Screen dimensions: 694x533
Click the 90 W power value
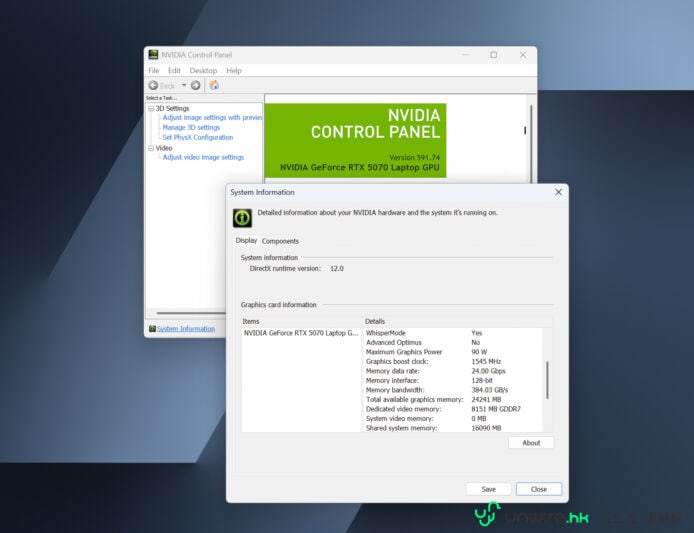point(479,352)
